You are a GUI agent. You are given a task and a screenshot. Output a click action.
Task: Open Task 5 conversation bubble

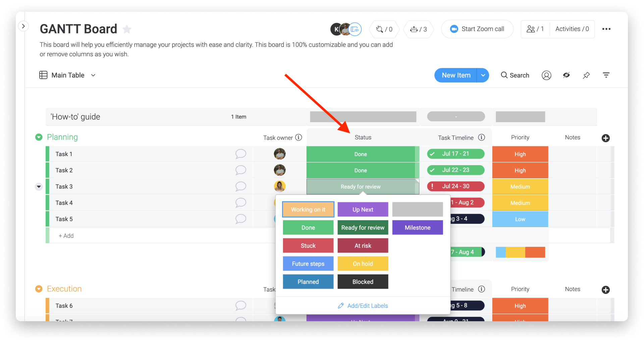[x=240, y=219]
